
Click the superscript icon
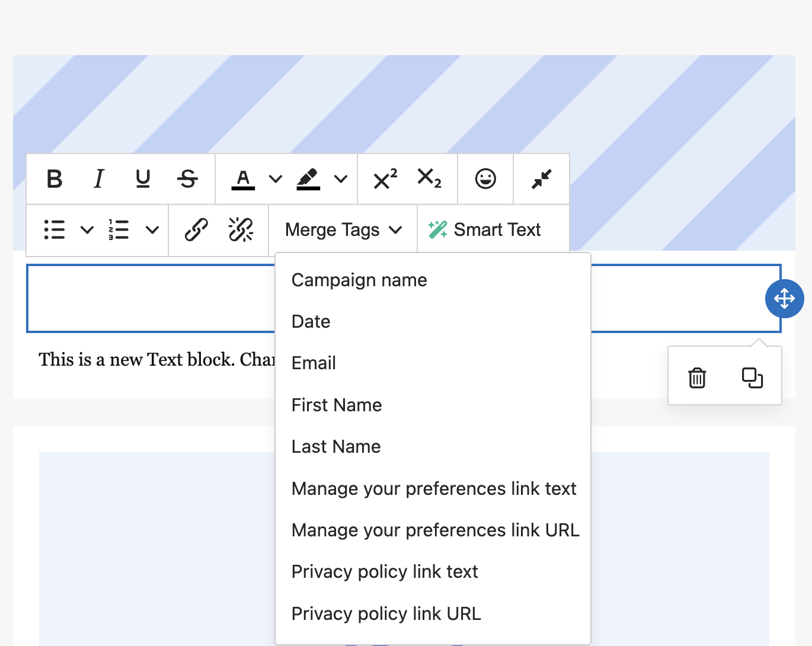[x=385, y=179]
